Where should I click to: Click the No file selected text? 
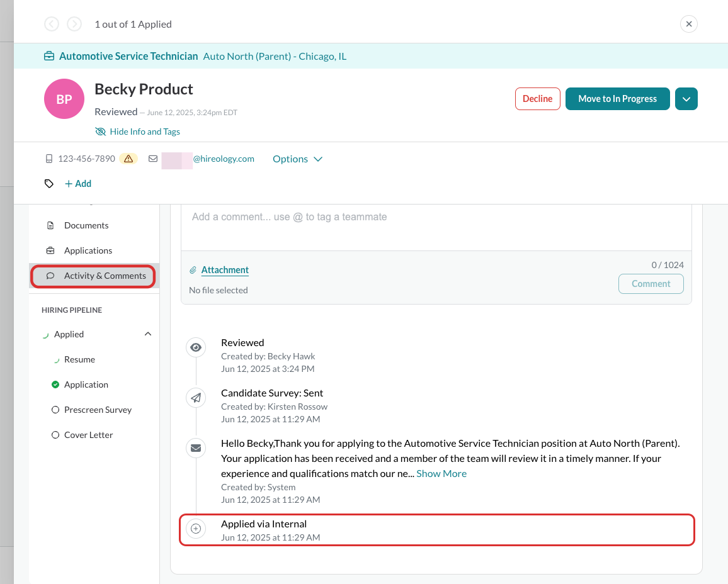click(x=219, y=290)
